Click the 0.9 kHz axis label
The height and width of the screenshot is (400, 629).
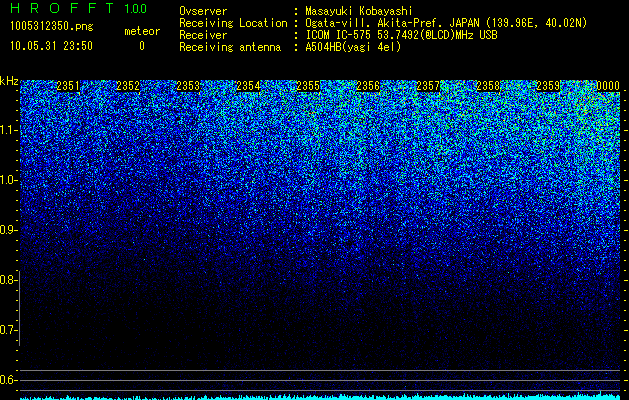point(8,230)
